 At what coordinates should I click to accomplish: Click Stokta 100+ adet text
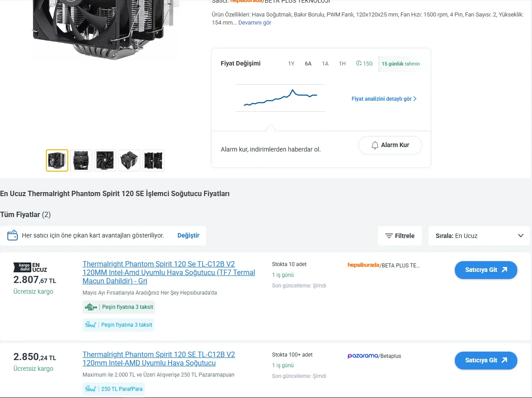292,355
